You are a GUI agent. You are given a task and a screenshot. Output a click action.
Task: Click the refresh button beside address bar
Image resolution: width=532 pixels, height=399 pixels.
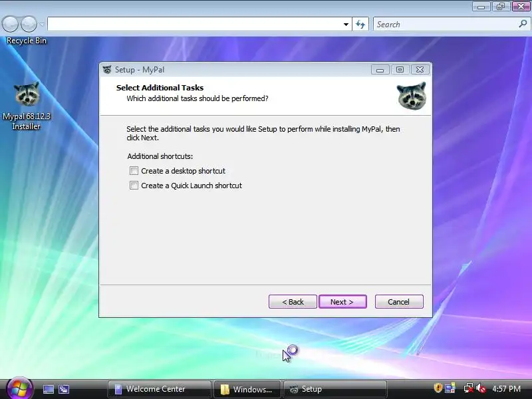click(360, 24)
